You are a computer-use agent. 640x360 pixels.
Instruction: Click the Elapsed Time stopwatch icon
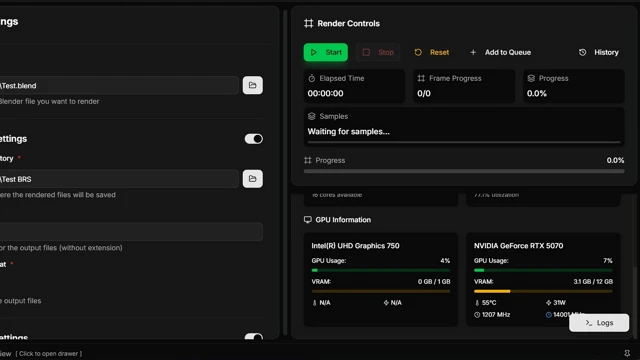[312, 78]
